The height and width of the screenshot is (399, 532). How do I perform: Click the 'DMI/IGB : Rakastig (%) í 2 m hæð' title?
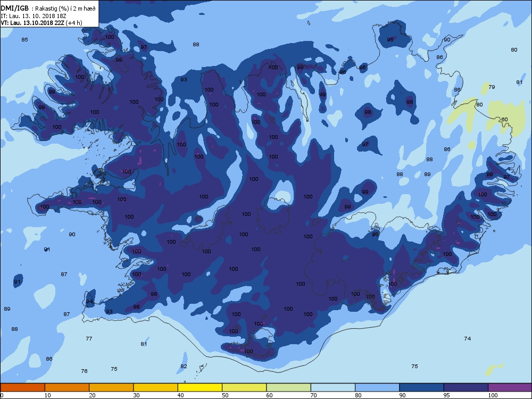(48, 9)
